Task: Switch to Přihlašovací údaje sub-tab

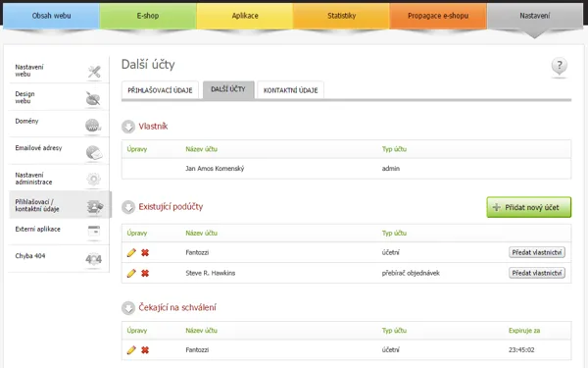Action: pos(160,90)
